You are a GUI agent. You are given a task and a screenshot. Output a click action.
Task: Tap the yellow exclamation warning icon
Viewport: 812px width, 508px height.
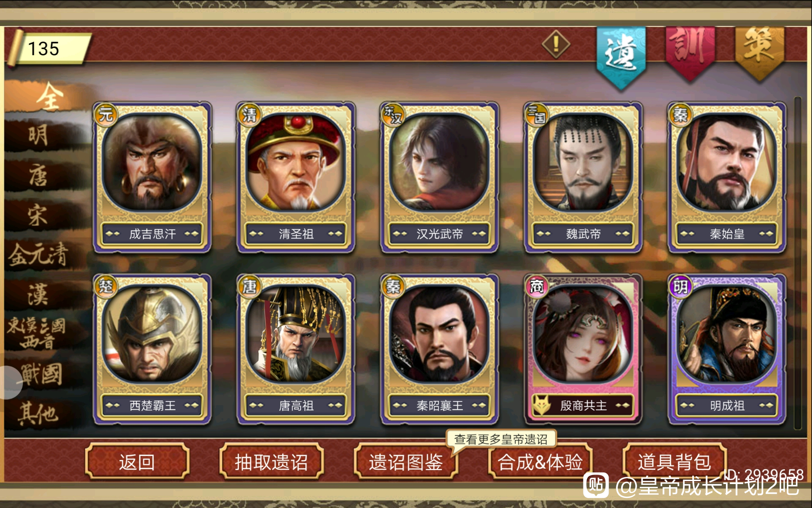[x=556, y=44]
